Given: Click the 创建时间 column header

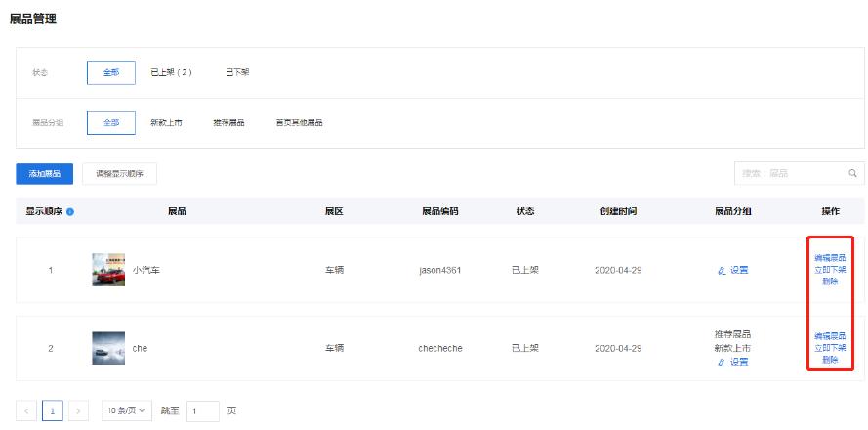Looking at the screenshot, I should (x=618, y=212).
